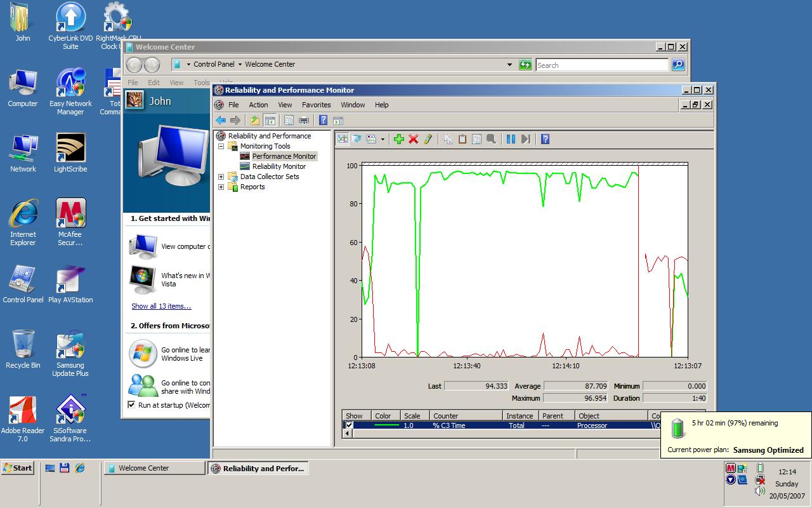
Task: Open SiSoftware Sandra desktop icon
Action: point(70,418)
